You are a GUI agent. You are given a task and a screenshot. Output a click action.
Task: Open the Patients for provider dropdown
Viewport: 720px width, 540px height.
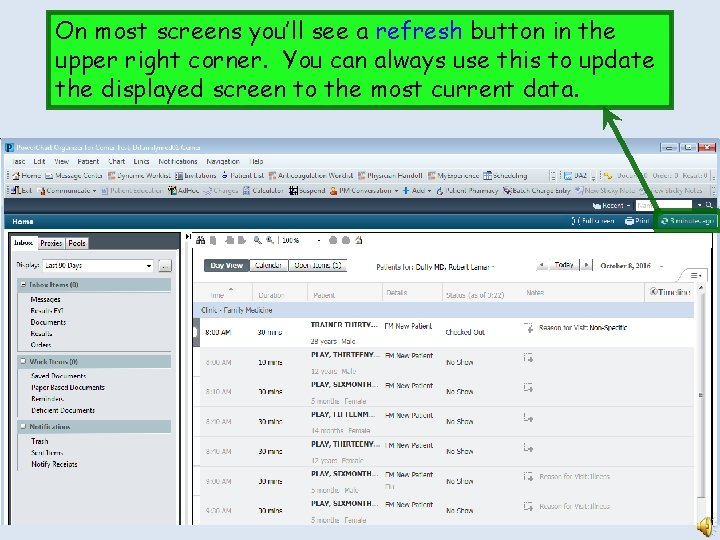(493, 267)
